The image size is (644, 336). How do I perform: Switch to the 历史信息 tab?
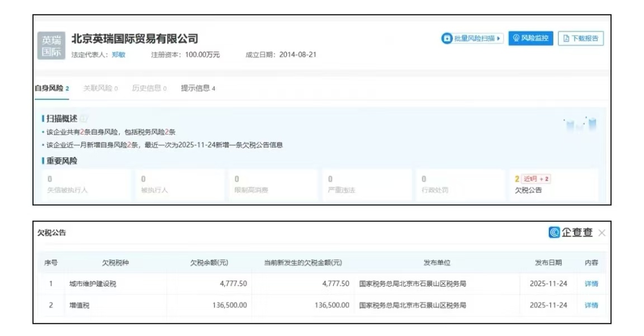149,88
